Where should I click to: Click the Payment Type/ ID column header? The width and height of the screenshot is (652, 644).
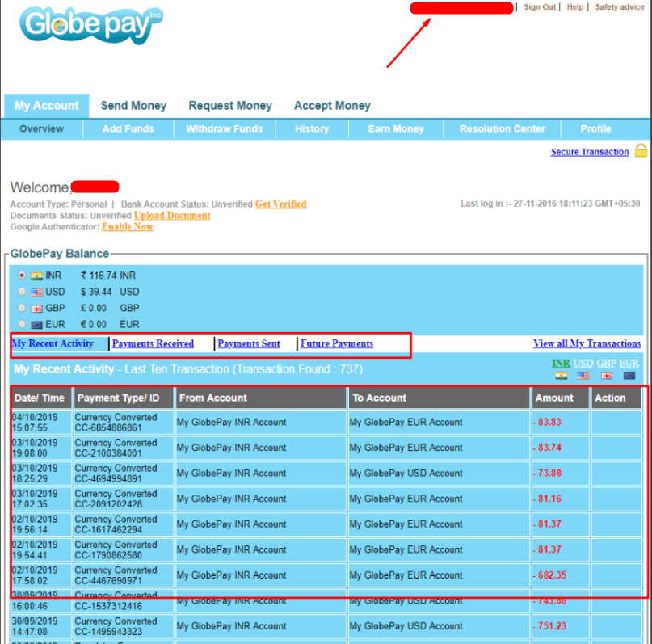click(x=124, y=398)
